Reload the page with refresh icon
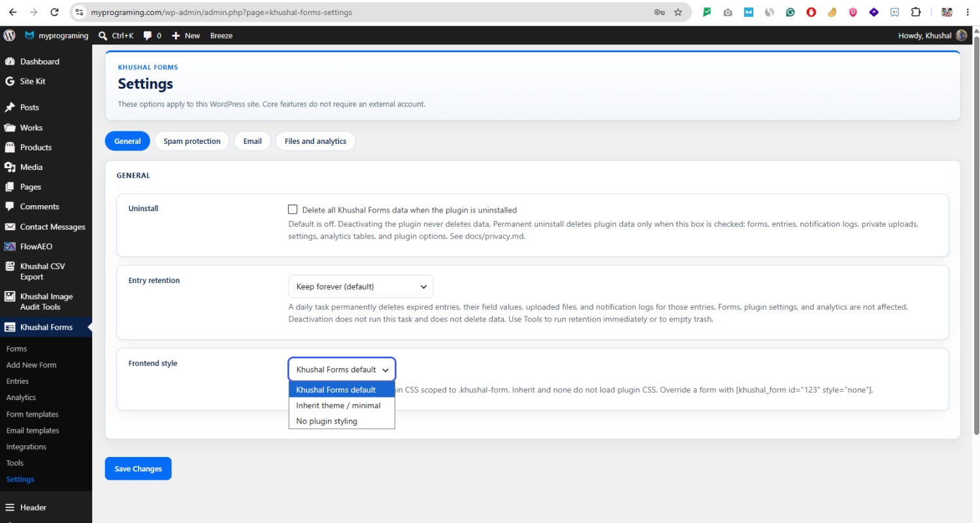The height and width of the screenshot is (523, 980). (55, 12)
